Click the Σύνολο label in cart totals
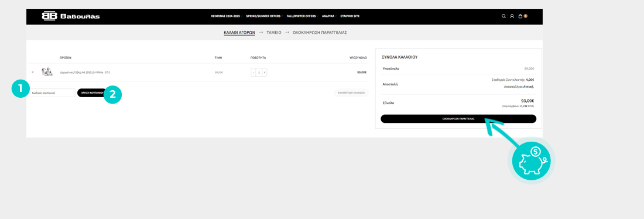The image size is (644, 219). 388,103
